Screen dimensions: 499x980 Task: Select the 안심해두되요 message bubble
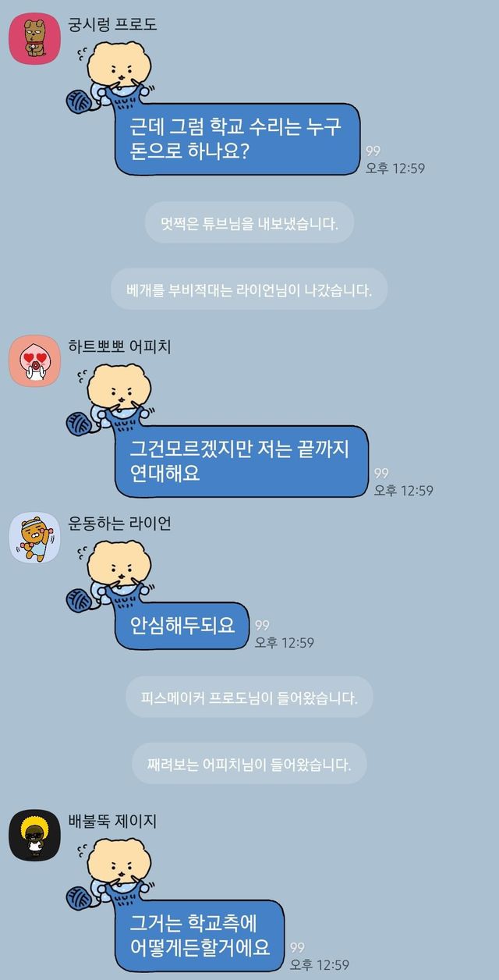[182, 626]
